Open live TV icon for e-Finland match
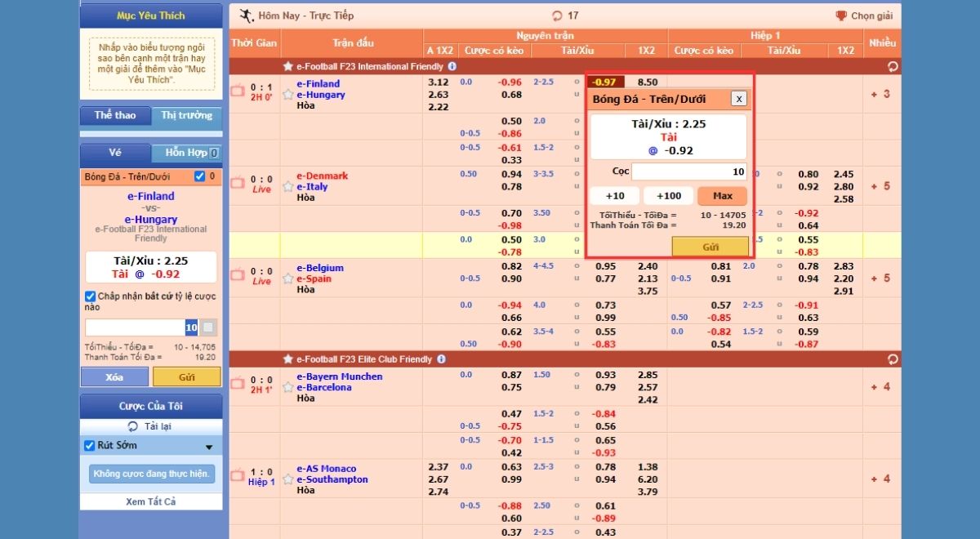 (238, 91)
